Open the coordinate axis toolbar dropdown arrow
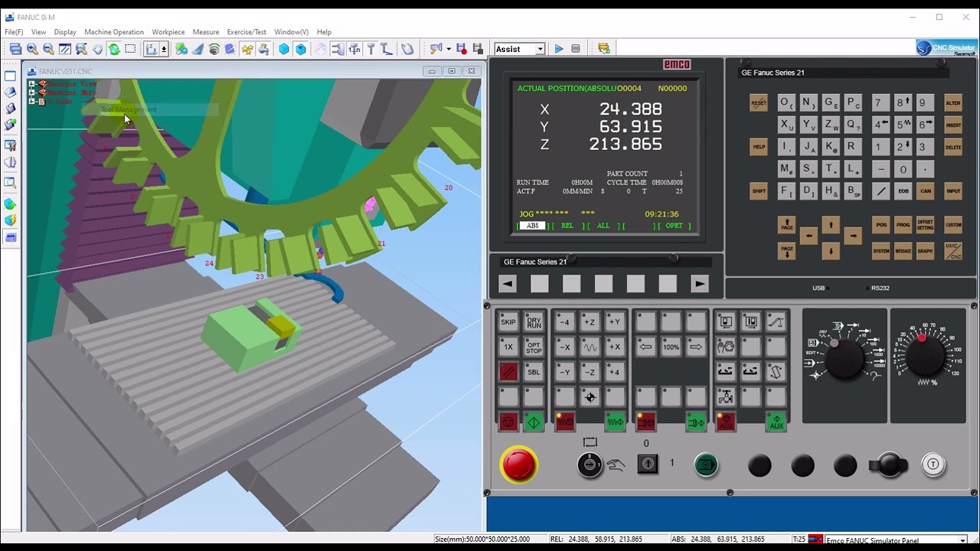The height and width of the screenshot is (551, 980). pos(164,49)
